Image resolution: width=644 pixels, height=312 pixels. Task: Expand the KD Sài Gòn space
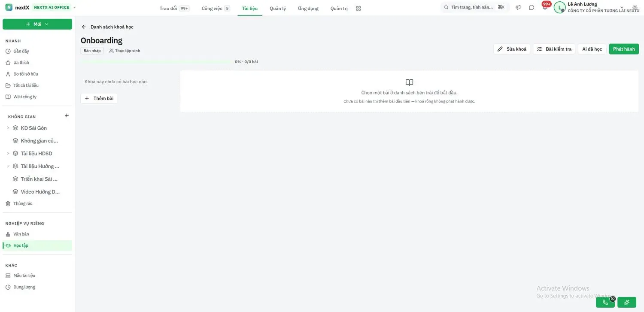tap(8, 128)
